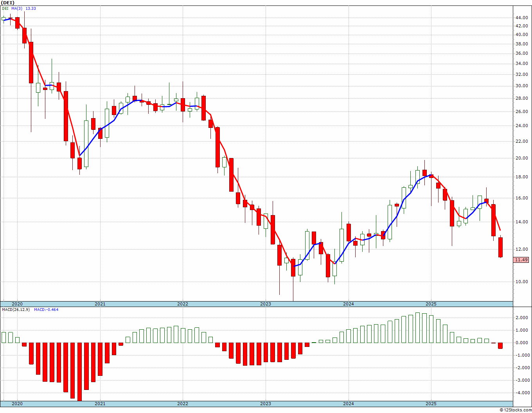This screenshot has width=532, height=413.
Task: Click the (DEI) chart title
Action: coord(7,3)
